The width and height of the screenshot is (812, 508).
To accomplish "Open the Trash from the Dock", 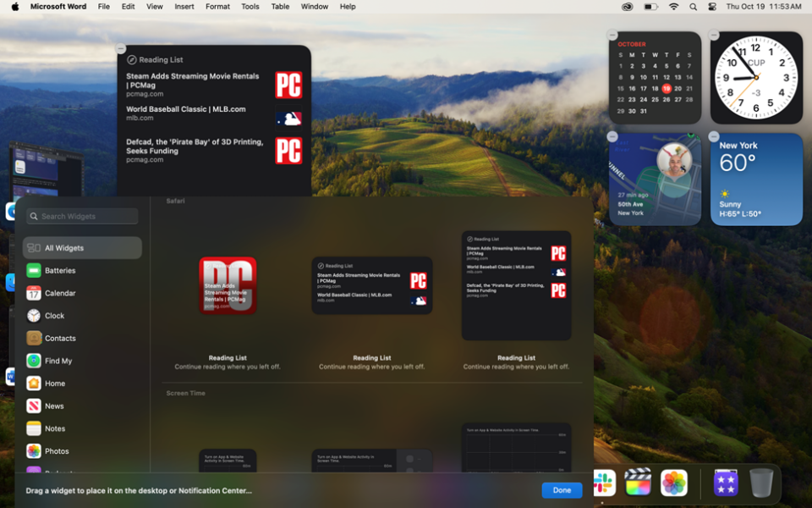I will coord(760,483).
